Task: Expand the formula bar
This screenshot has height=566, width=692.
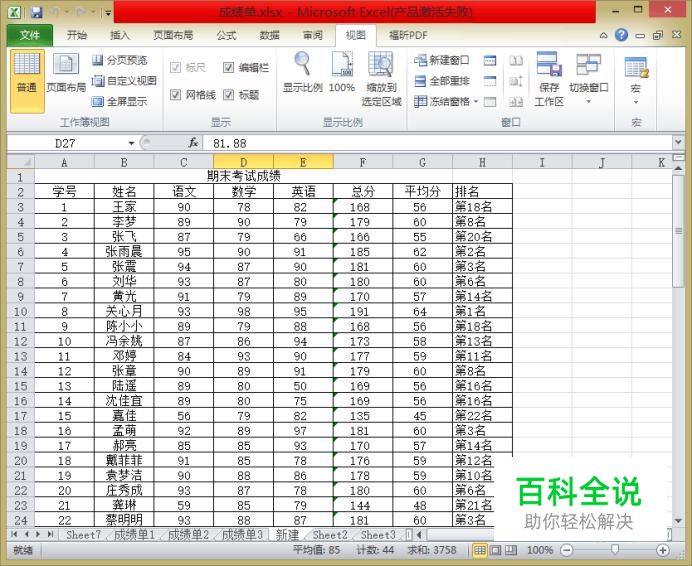Action: point(678,142)
